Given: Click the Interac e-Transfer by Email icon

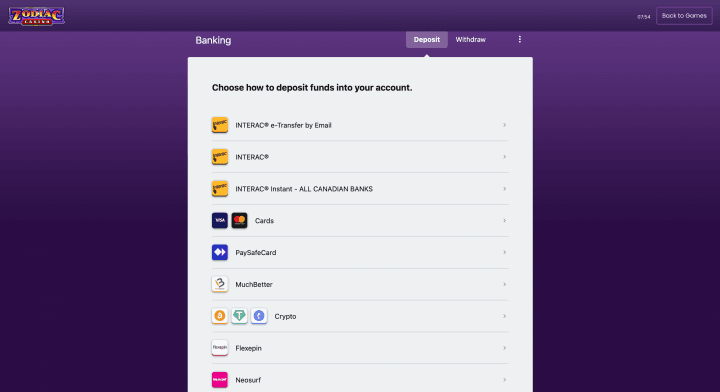Looking at the screenshot, I should click(219, 125).
